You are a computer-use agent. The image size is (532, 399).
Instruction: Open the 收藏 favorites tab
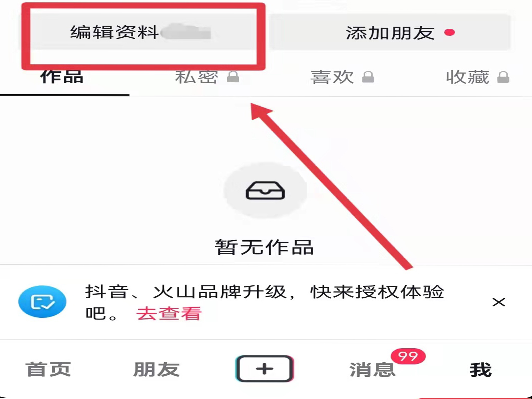point(467,77)
